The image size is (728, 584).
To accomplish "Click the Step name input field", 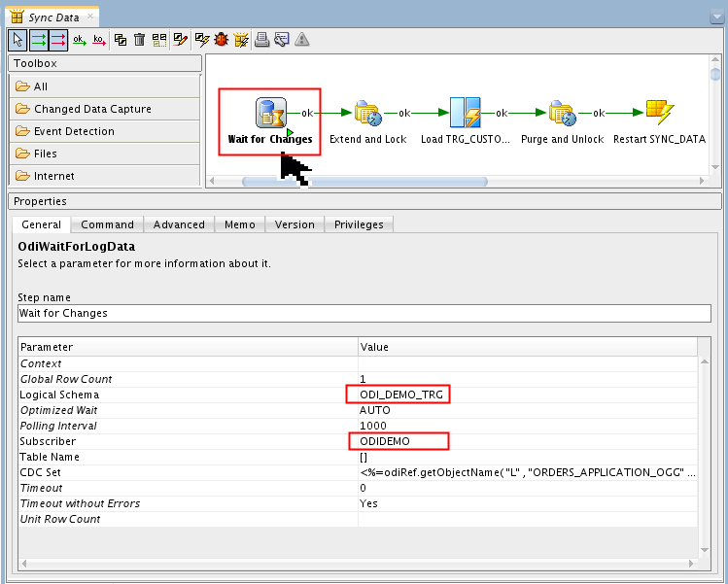I will point(364,313).
